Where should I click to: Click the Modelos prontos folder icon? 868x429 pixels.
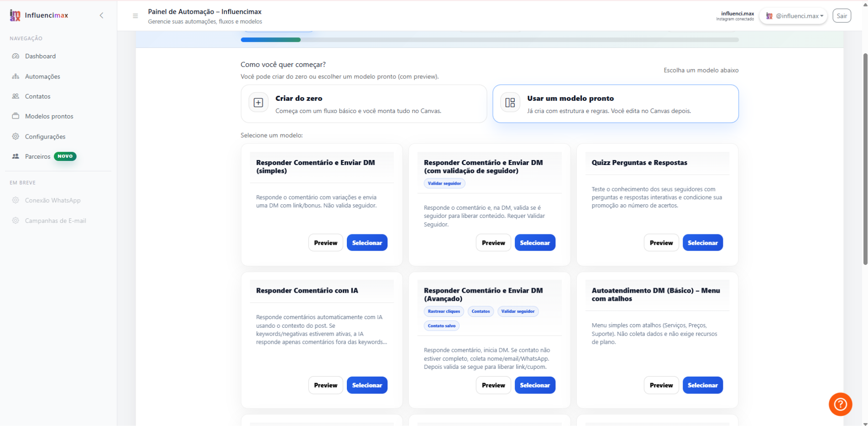point(16,116)
